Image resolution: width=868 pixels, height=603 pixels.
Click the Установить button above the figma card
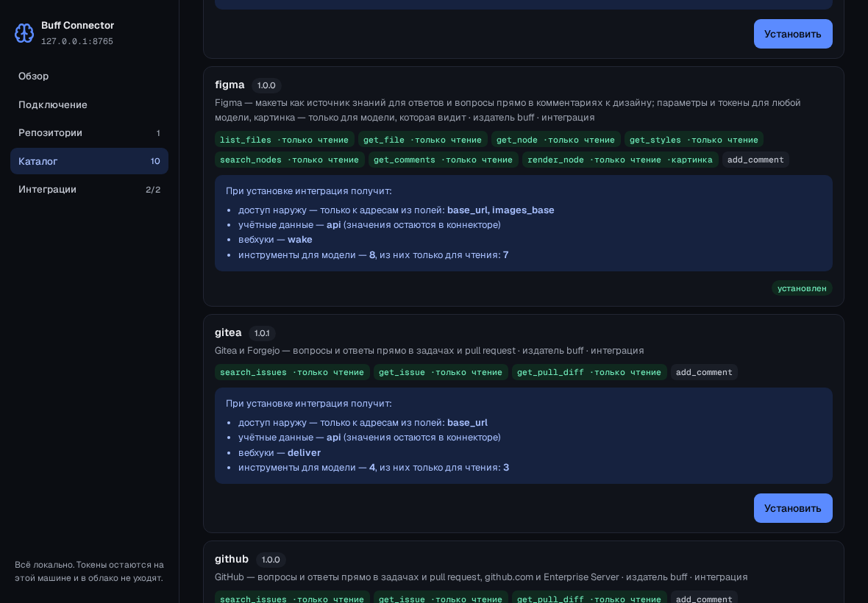pos(793,34)
